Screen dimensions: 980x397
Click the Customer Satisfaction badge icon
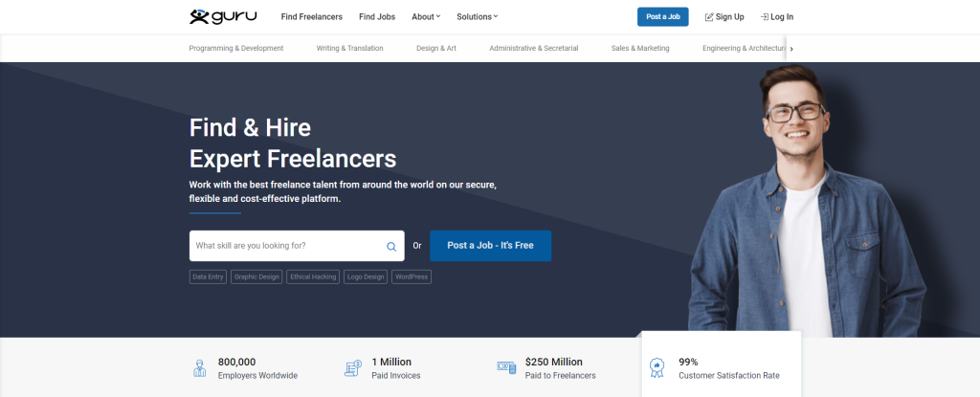pyautogui.click(x=657, y=367)
